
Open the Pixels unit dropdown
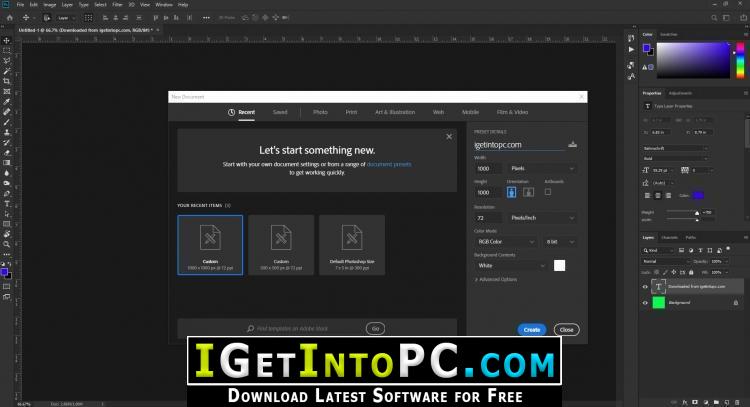[x=542, y=168]
